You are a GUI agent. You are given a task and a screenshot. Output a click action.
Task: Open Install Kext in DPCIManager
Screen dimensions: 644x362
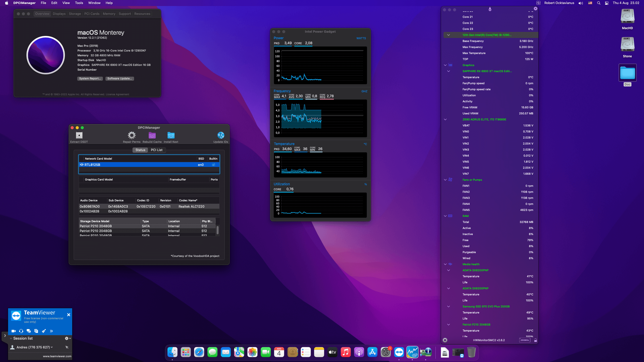pyautogui.click(x=171, y=135)
